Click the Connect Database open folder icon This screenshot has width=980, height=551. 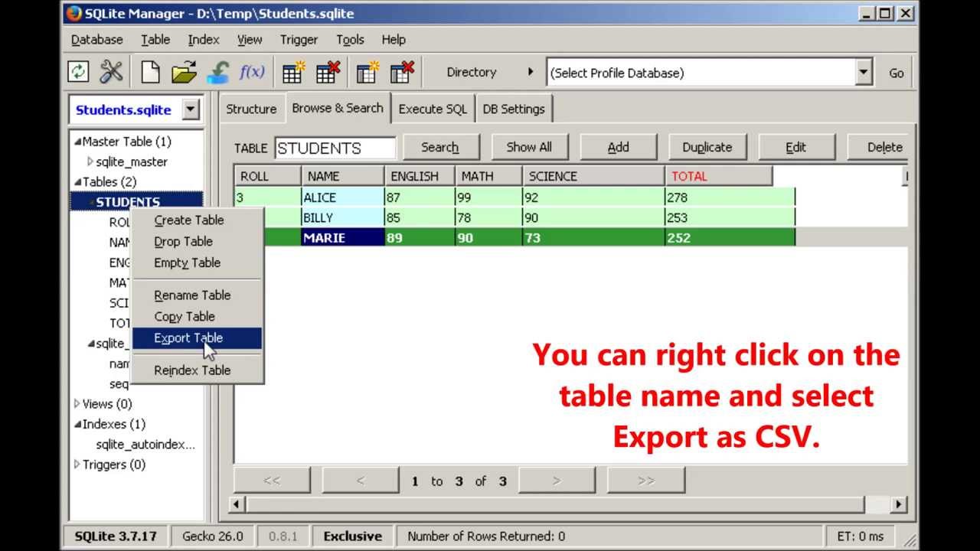[184, 73]
